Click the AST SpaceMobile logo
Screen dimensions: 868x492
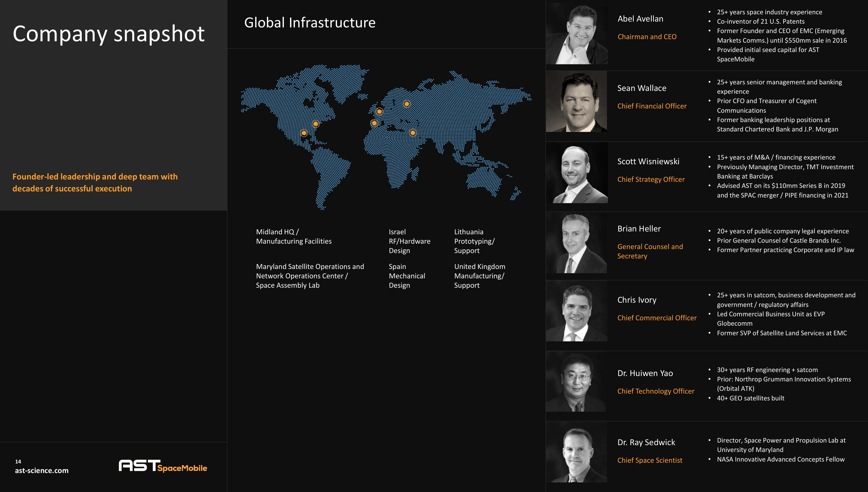163,466
